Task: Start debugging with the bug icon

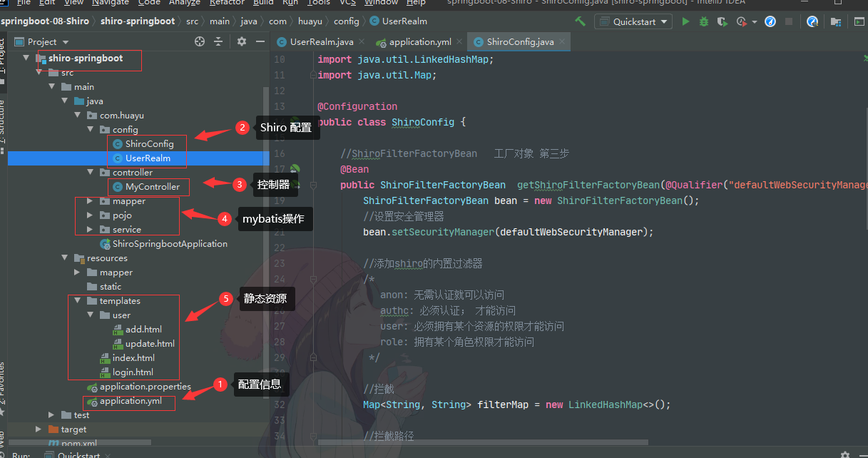Action: pos(704,22)
